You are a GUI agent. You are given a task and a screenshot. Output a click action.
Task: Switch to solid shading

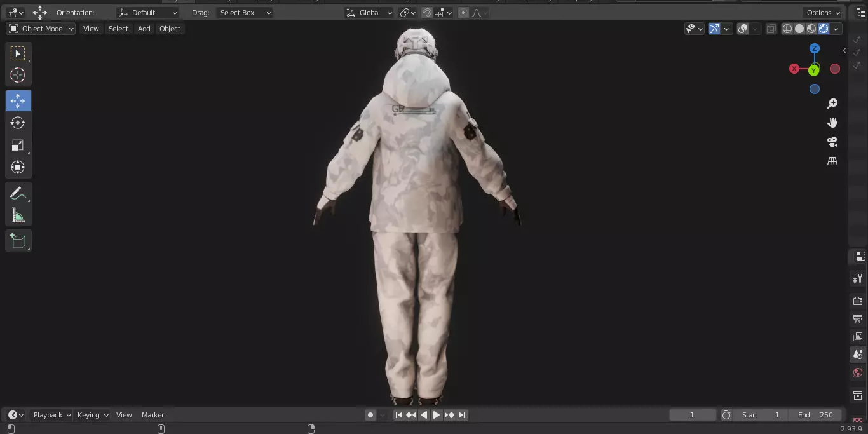[x=799, y=29]
